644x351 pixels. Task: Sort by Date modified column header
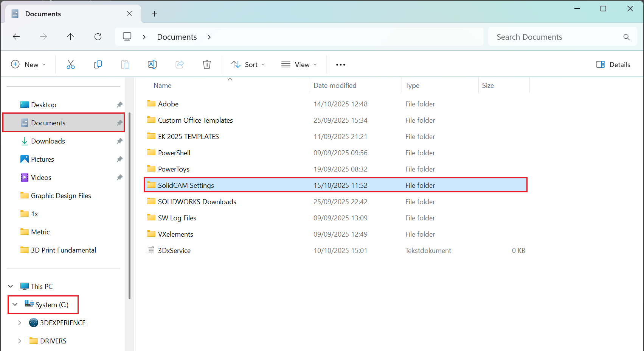[x=335, y=86]
